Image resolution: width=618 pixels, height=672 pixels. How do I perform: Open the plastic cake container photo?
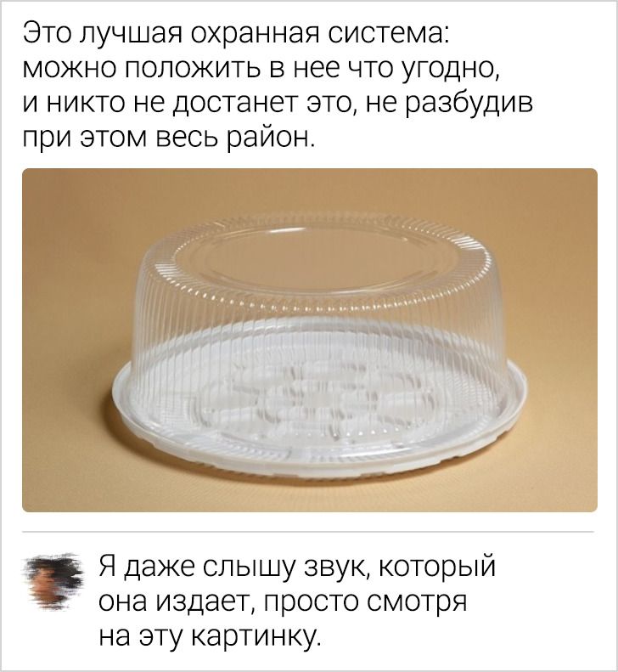point(310,340)
